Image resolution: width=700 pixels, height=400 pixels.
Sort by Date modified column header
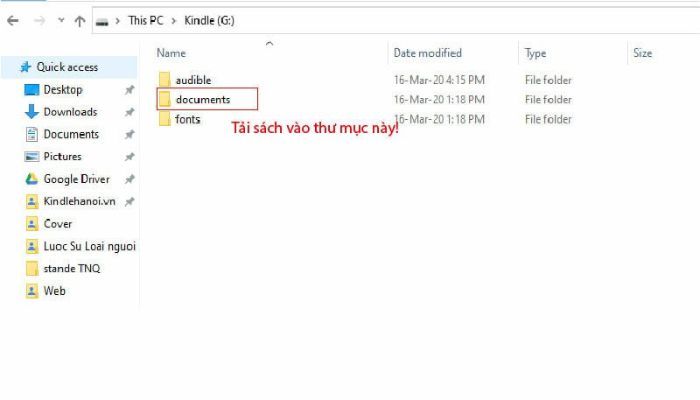pyautogui.click(x=428, y=53)
